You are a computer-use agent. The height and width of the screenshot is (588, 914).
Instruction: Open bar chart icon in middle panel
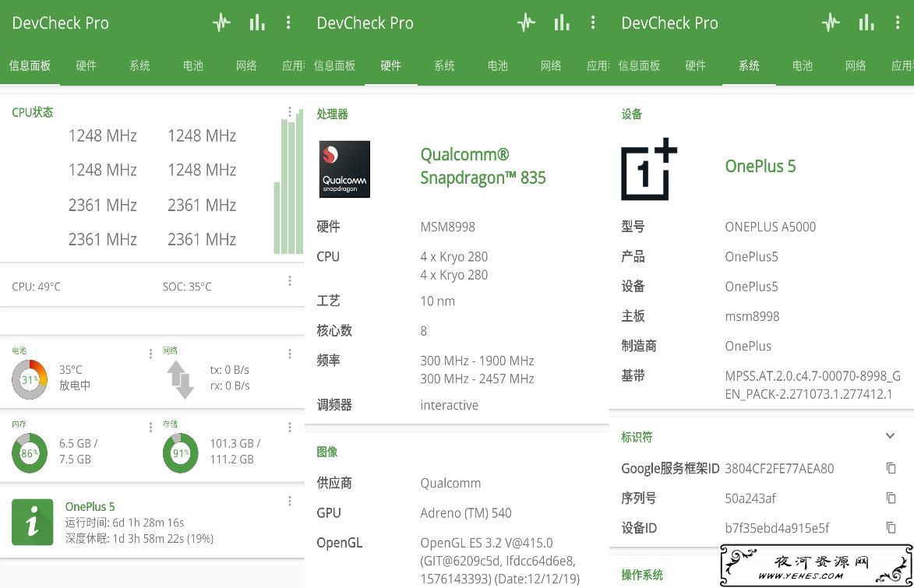pos(562,23)
